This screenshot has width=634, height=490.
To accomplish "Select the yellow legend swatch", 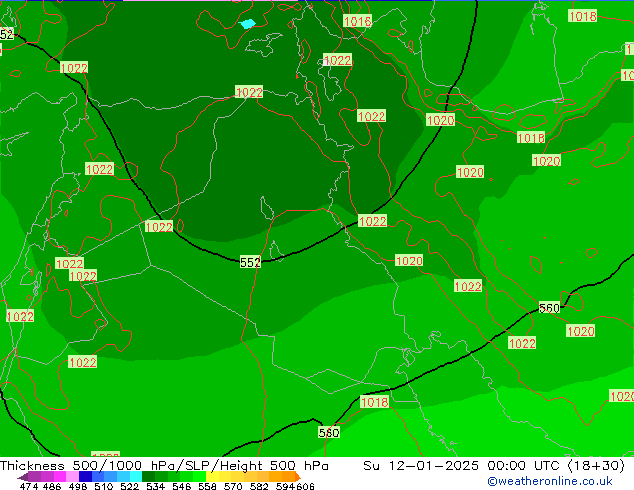I will 212,476.
